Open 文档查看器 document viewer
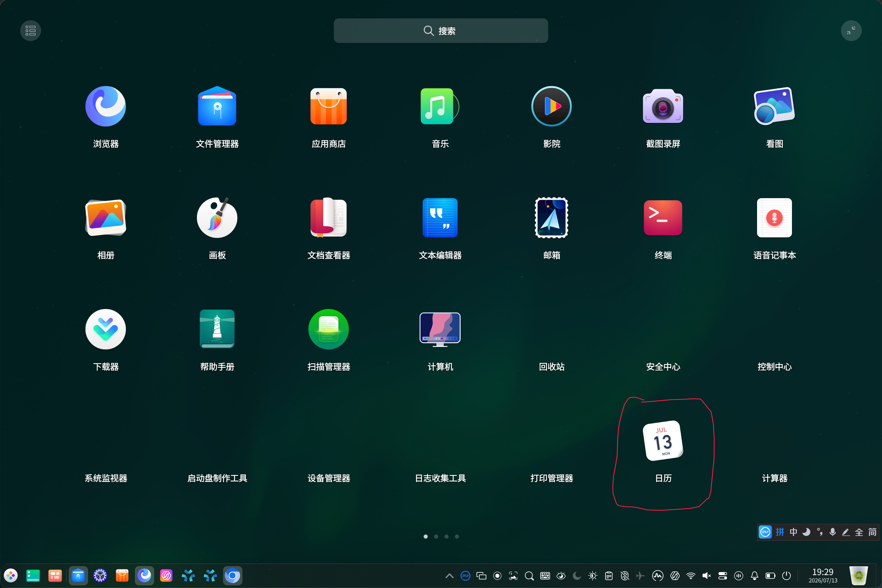 click(x=329, y=218)
